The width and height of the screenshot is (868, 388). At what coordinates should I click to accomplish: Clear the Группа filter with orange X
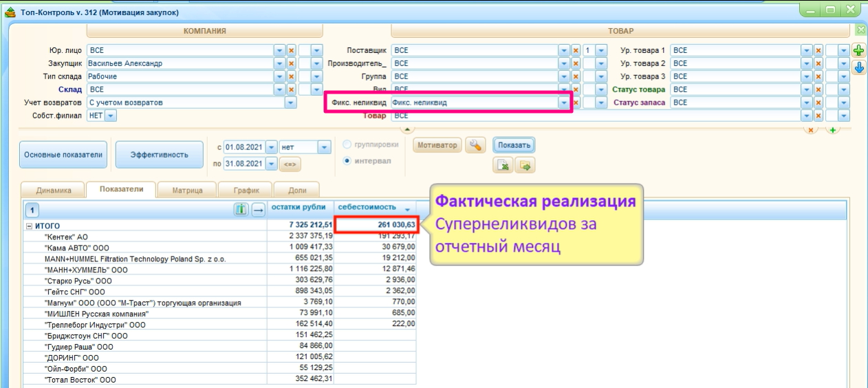(576, 76)
